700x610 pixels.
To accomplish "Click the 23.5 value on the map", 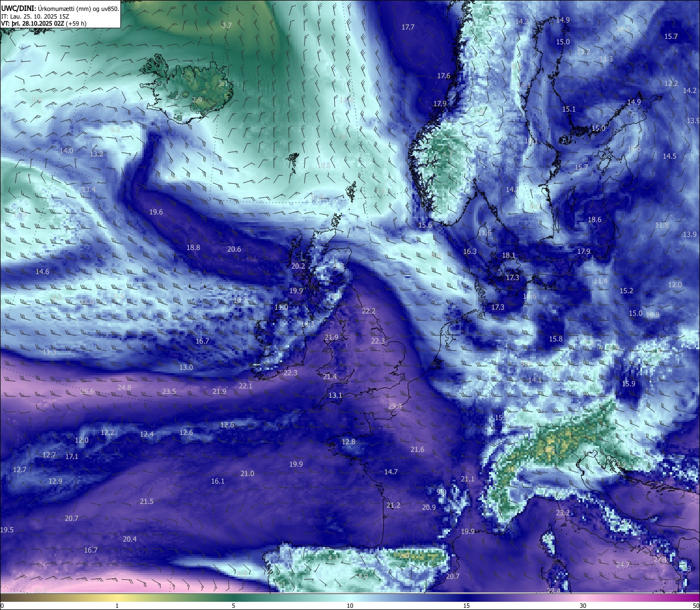I will click(169, 391).
